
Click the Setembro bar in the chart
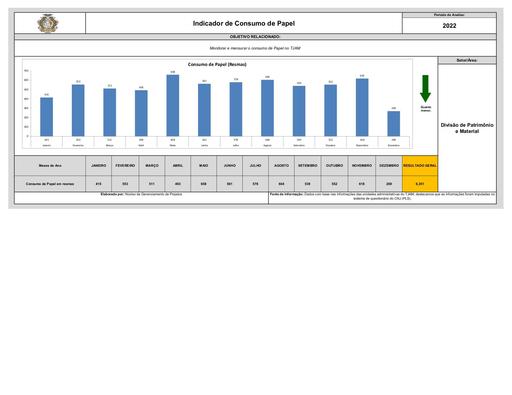click(299, 111)
